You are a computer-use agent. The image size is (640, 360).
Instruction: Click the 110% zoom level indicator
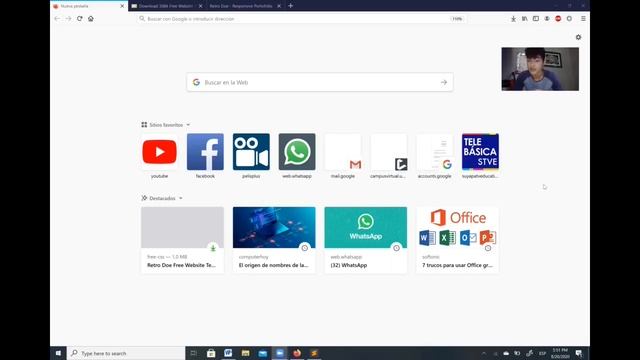[x=457, y=19]
